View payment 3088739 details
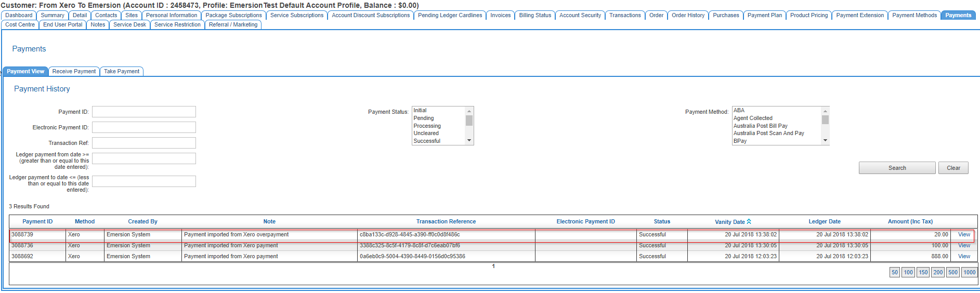980x293 pixels. point(964,235)
